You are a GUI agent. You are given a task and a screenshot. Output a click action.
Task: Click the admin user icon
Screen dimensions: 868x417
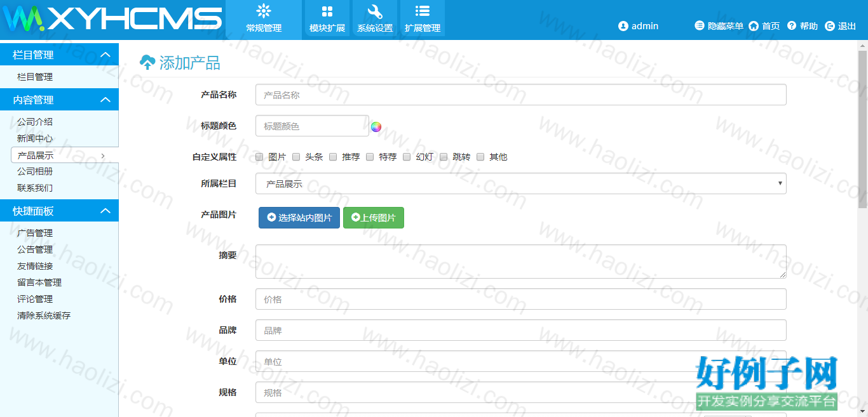pyautogui.click(x=623, y=26)
